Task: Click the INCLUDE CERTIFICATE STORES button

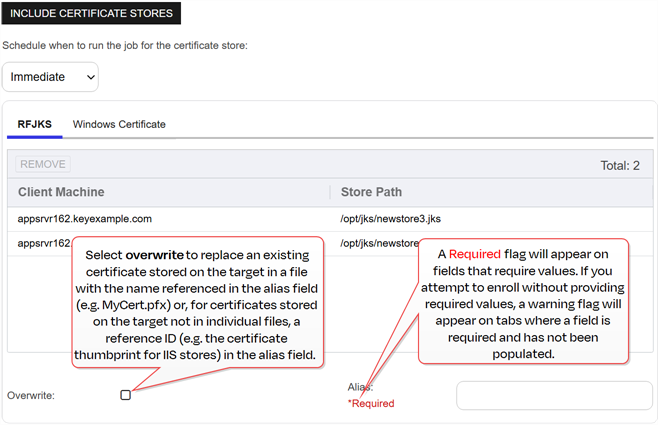Action: [x=92, y=16]
